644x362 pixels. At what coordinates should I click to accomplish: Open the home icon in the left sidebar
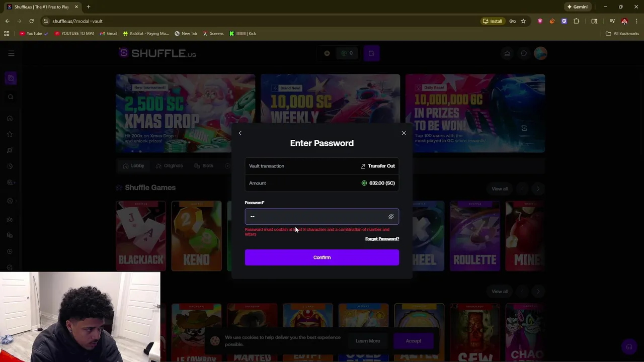coord(10,118)
